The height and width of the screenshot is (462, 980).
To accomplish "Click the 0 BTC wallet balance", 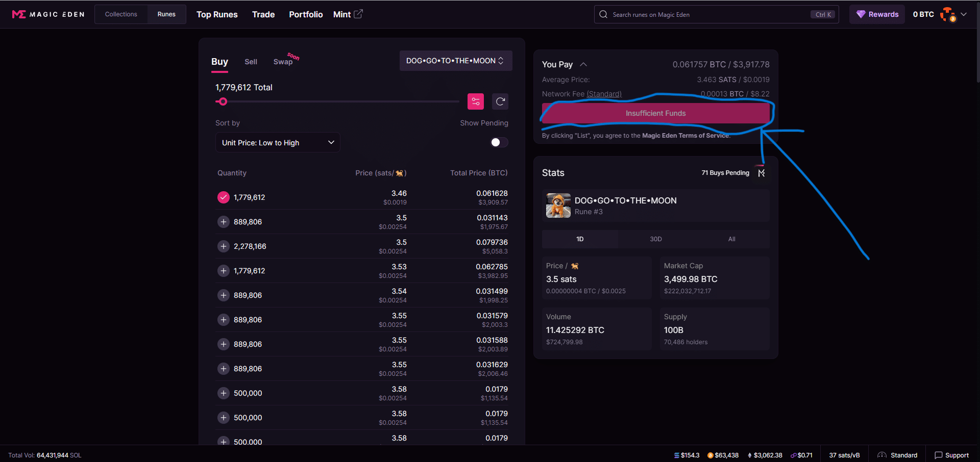I will [x=923, y=14].
